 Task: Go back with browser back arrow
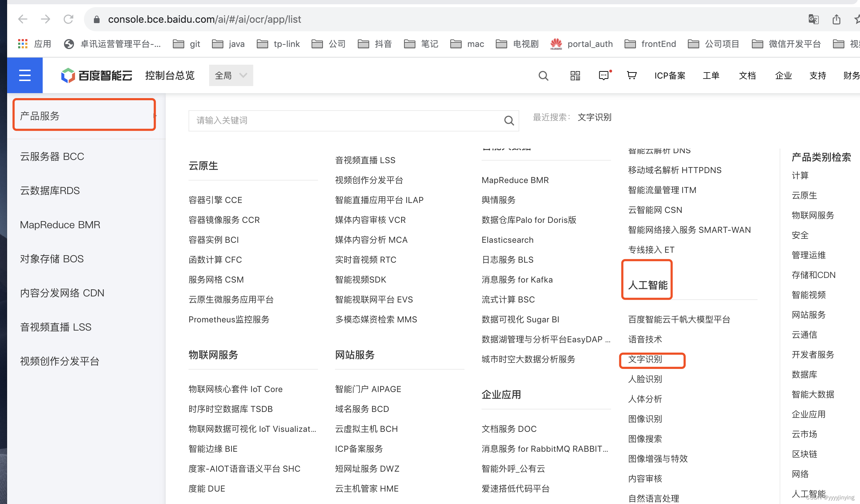(x=23, y=19)
